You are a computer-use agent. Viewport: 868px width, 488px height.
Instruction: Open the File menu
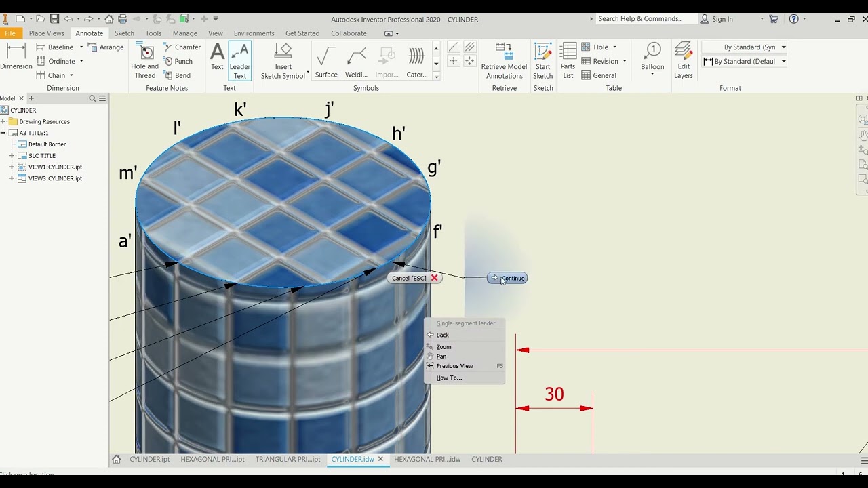pyautogui.click(x=9, y=33)
